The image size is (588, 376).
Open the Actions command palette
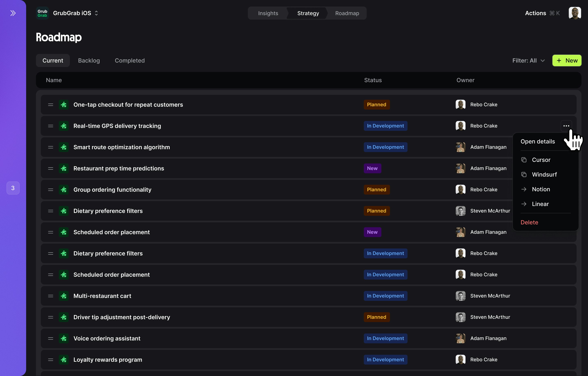click(535, 13)
